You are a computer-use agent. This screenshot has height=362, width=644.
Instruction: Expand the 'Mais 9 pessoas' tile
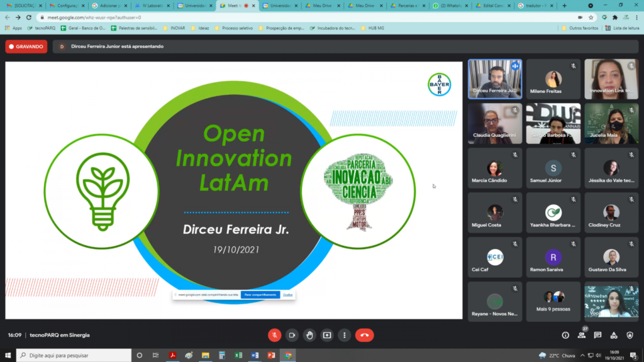[x=553, y=302]
